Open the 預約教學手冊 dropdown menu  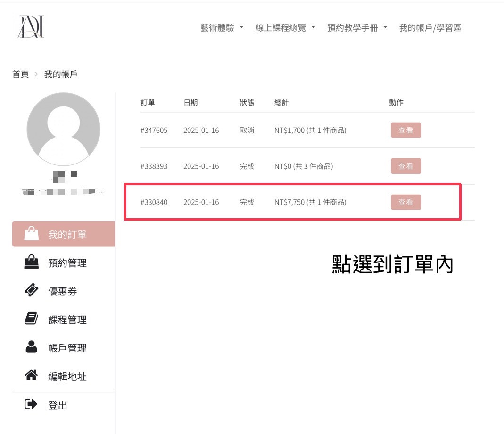(357, 28)
